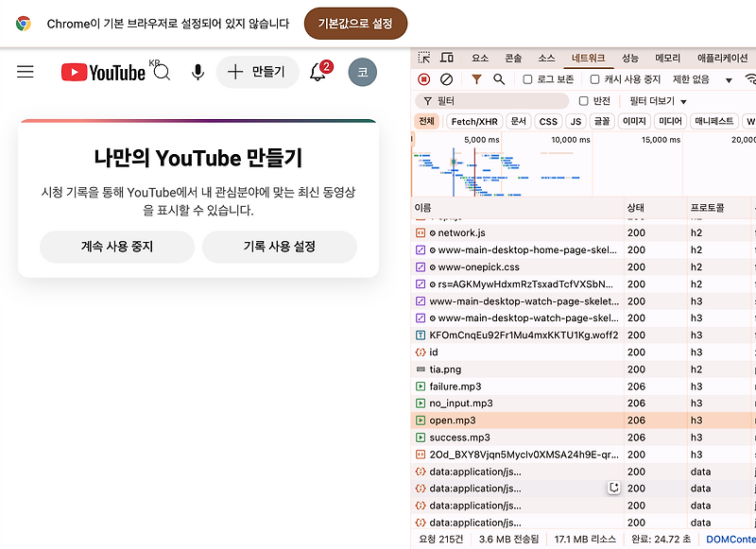Enable the 로그 보존 checkbox
756x549 pixels.
coord(527,79)
